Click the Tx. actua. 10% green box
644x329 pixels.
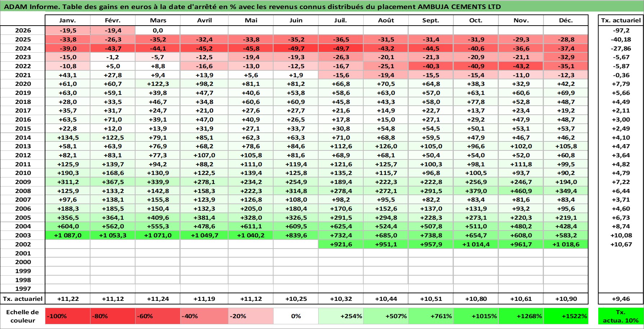(x=621, y=316)
